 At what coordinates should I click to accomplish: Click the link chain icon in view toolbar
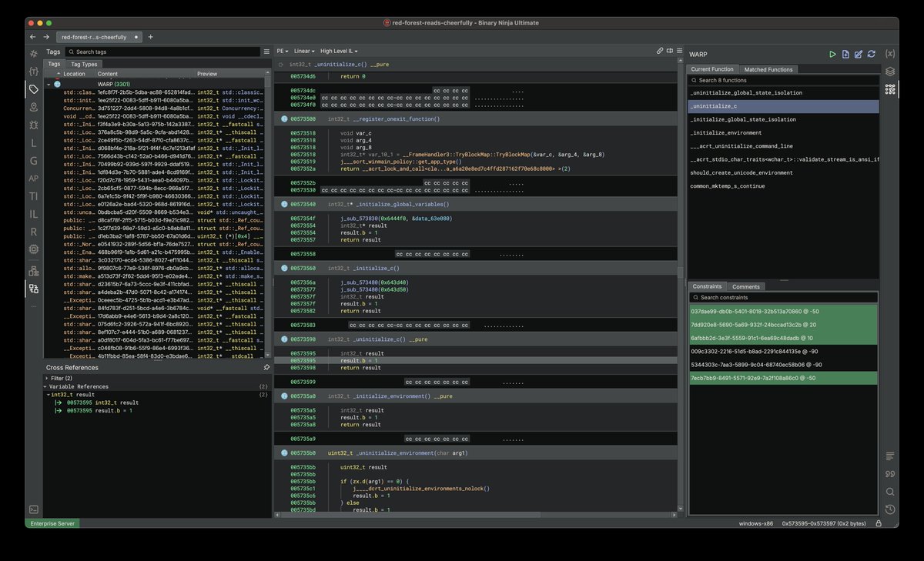(x=660, y=51)
